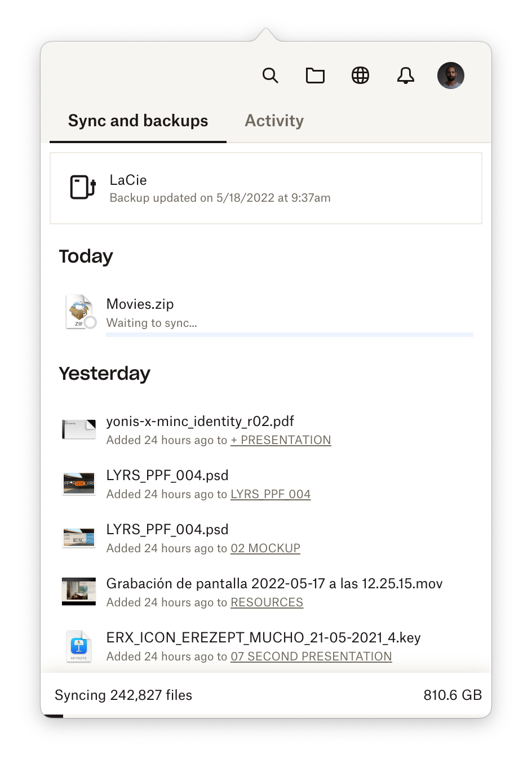Image resolution: width=532 pixels, height=763 pixels.
Task: Click the Grabación de pantalla video thumbnail
Action: point(79,592)
